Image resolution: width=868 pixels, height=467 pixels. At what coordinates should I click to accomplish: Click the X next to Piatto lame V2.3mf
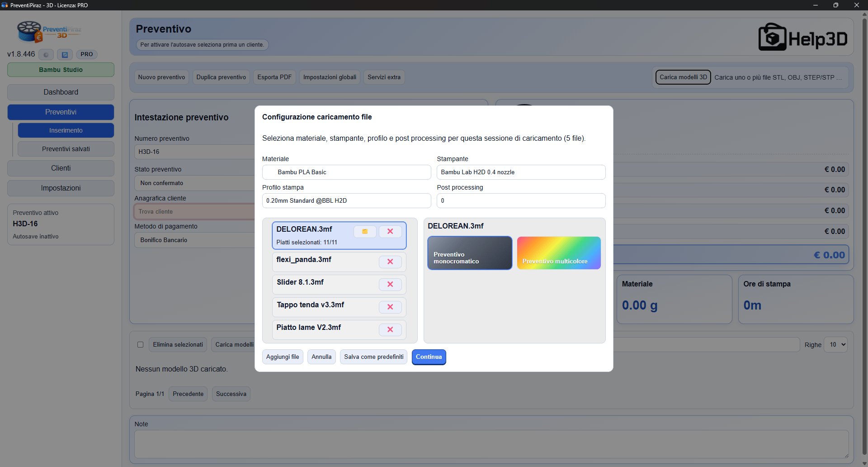390,329
